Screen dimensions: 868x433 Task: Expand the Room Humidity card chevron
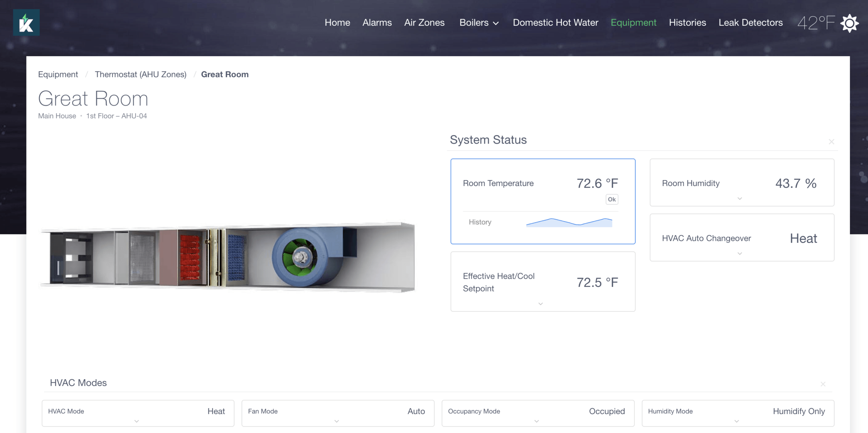pos(739,199)
